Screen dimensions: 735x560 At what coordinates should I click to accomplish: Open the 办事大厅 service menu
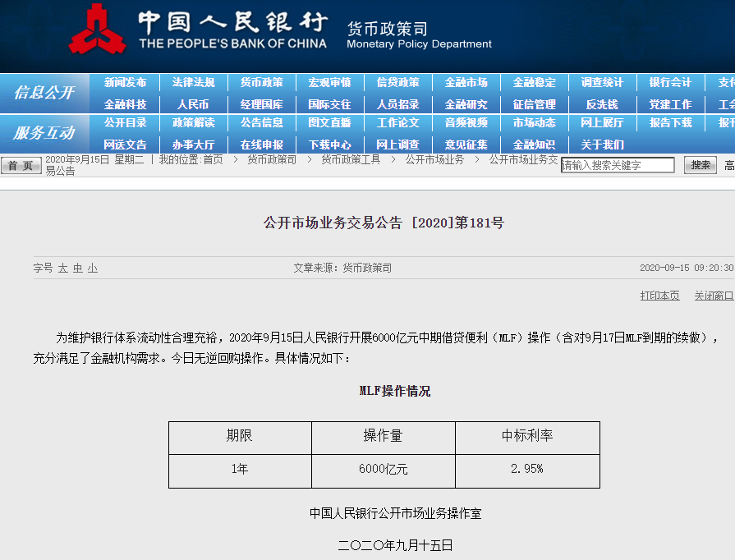(x=192, y=145)
